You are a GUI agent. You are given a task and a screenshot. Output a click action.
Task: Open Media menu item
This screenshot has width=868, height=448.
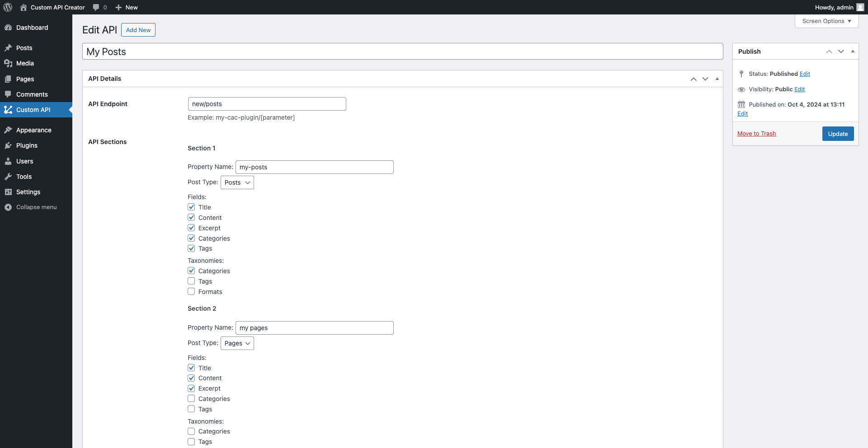pyautogui.click(x=36, y=63)
